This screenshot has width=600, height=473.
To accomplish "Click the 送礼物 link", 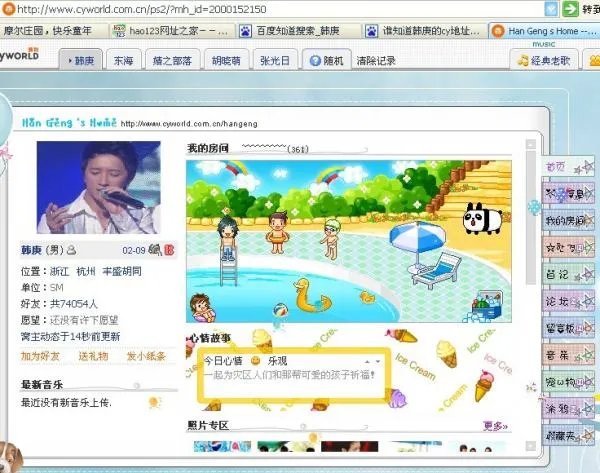I will pos(92,356).
